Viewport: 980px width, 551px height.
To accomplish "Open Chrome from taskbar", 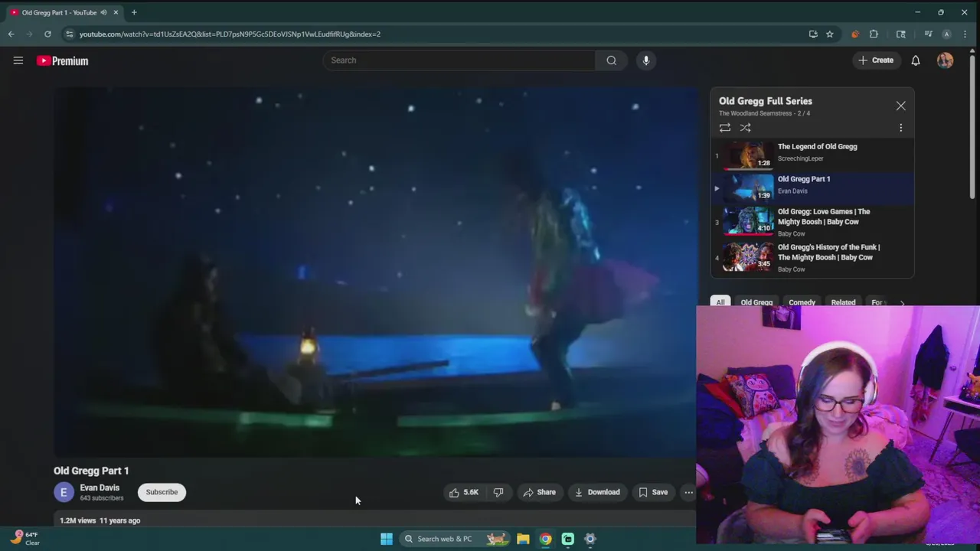I will tap(545, 539).
